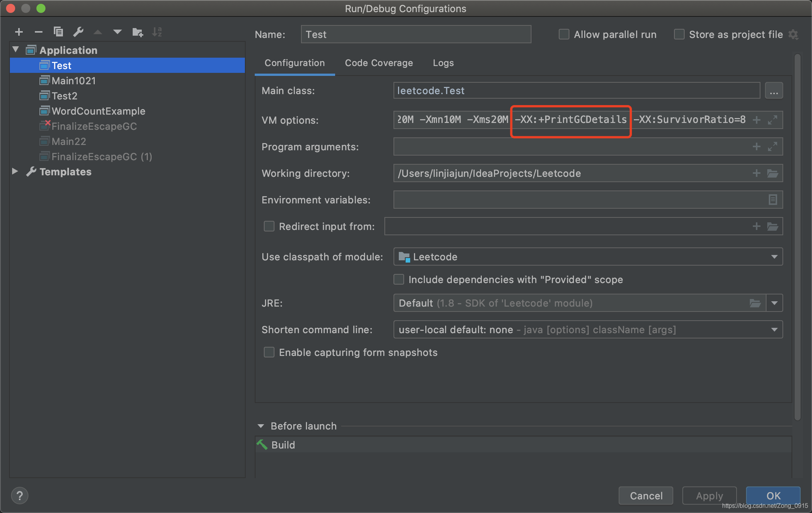Screen dimensions: 812x513
Task: Open edit templates wrench icon
Action: pos(78,32)
